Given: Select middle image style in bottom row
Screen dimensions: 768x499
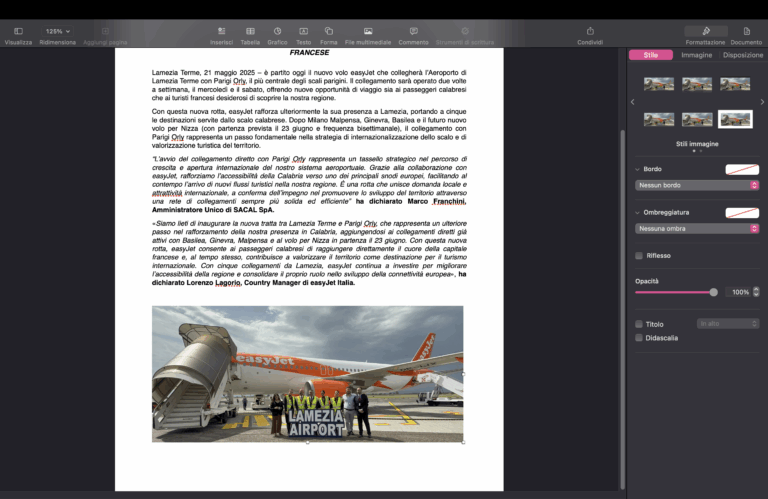Looking at the screenshot, I should (697, 119).
